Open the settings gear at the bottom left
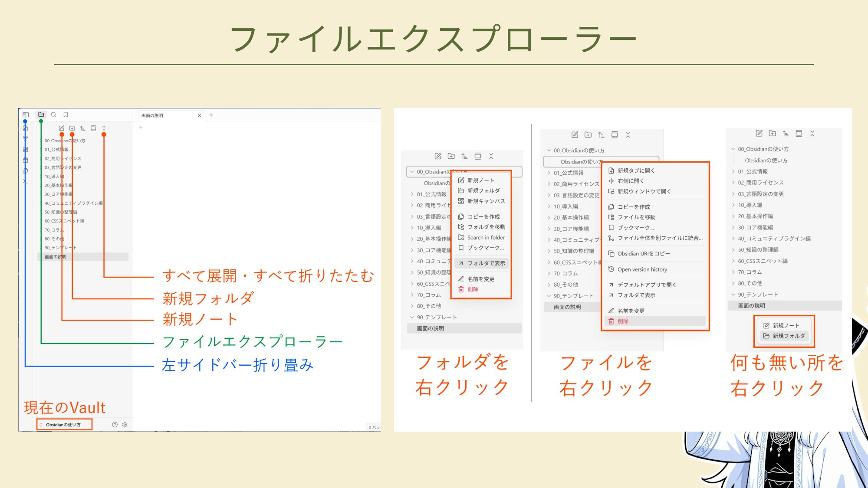 (x=125, y=425)
